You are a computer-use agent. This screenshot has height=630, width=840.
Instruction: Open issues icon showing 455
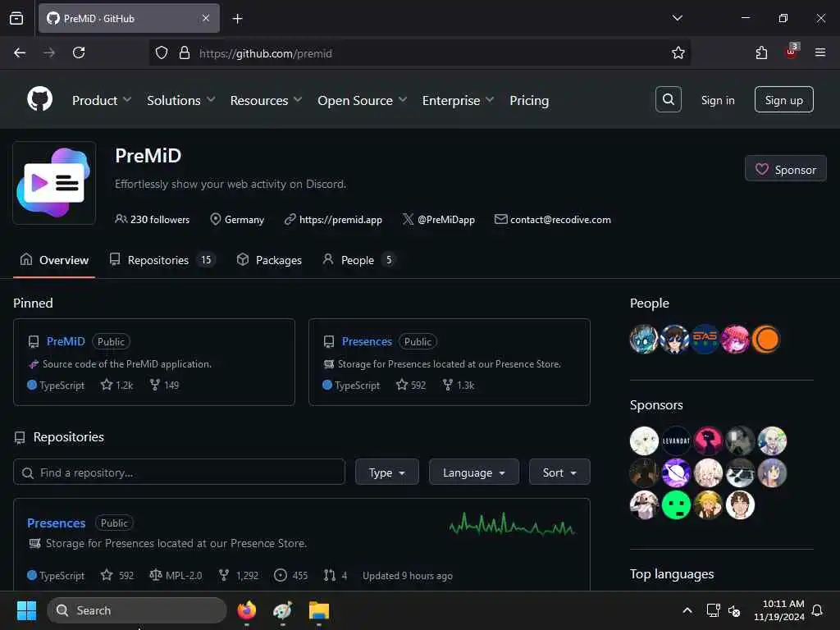coord(281,575)
